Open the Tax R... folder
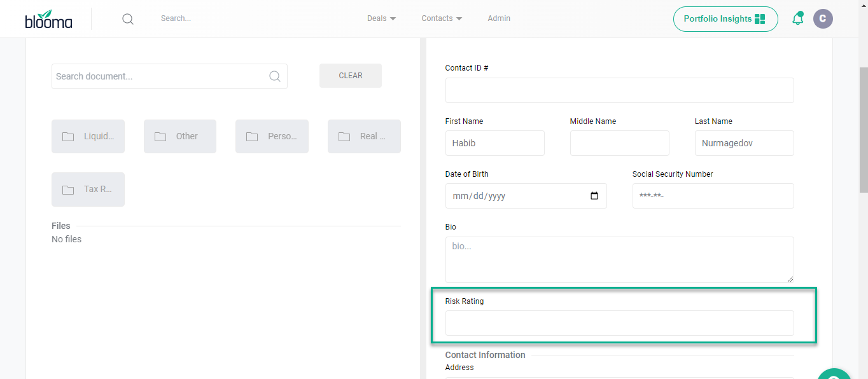The height and width of the screenshot is (379, 868). [88, 190]
